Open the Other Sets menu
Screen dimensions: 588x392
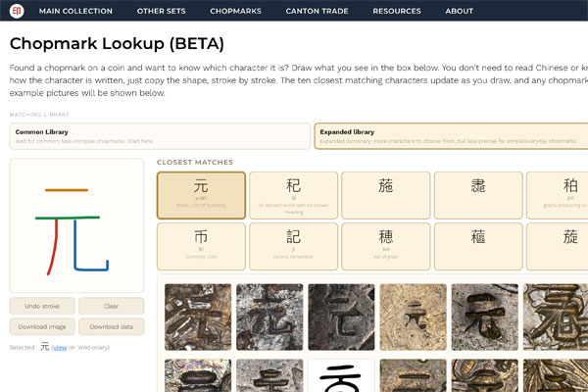click(x=162, y=11)
